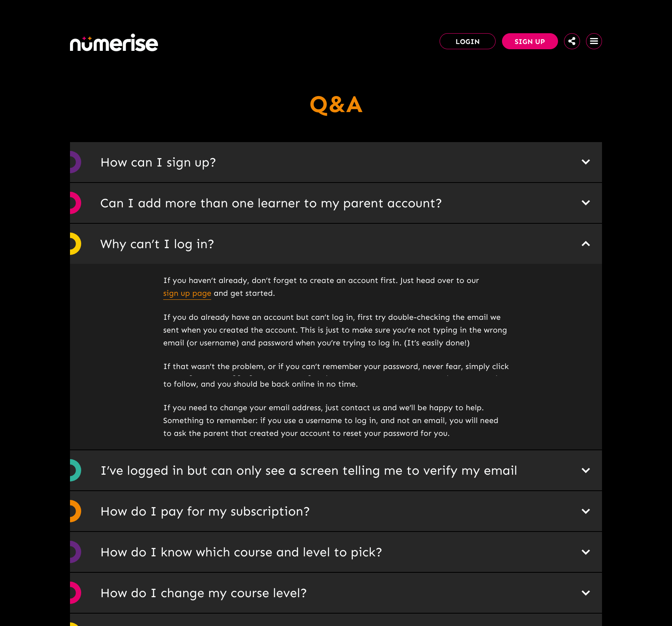672x626 pixels.
Task: Expand chevron for adding more learners question
Action: (586, 203)
